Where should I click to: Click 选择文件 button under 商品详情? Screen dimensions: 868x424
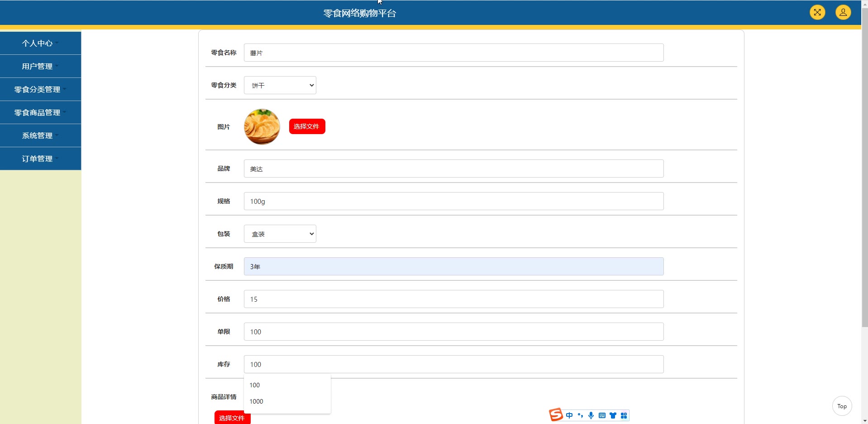pos(232,418)
